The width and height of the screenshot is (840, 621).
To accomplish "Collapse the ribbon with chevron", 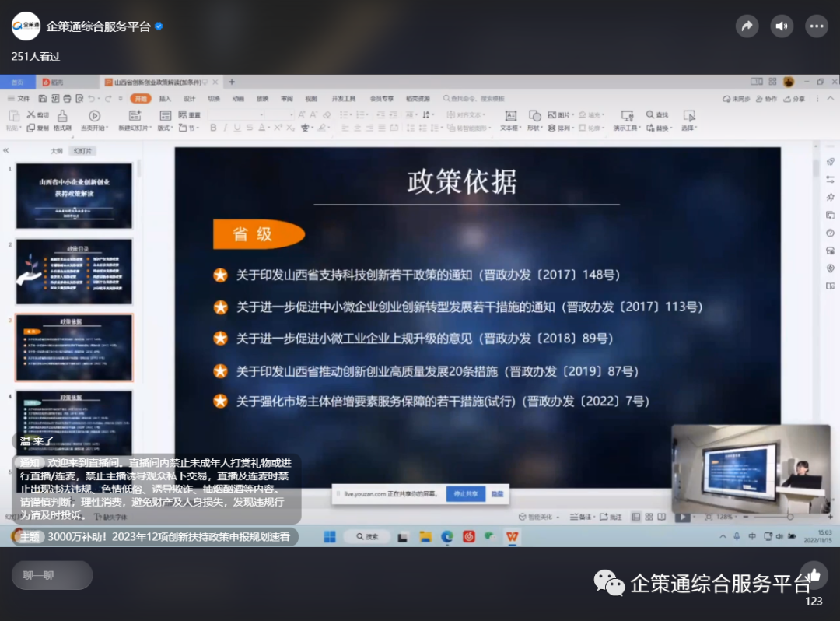I will 831,99.
